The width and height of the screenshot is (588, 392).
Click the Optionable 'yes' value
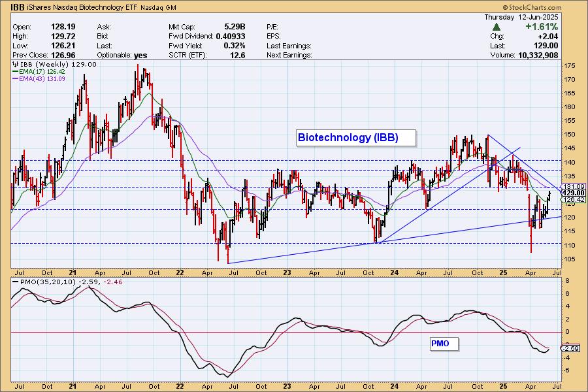pos(140,55)
